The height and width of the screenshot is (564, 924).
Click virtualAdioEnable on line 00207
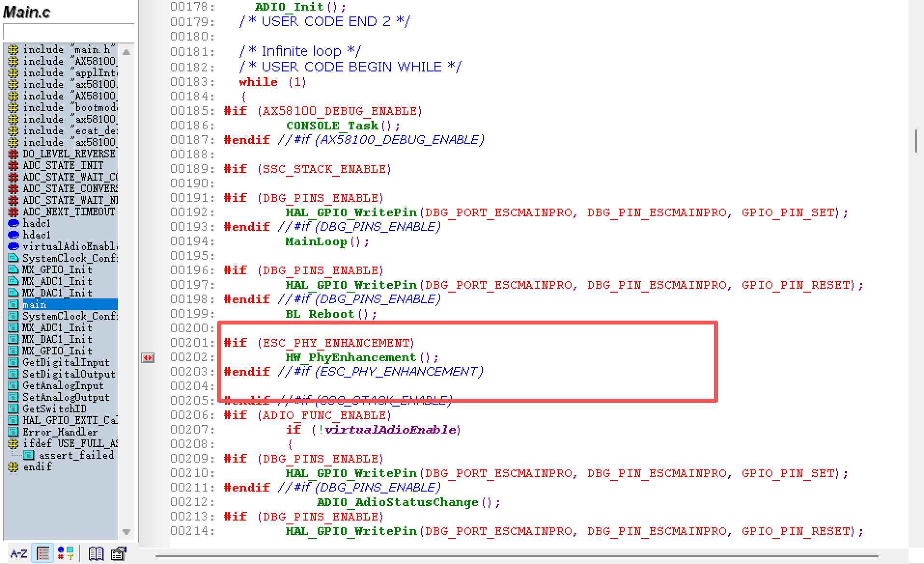[x=390, y=430]
